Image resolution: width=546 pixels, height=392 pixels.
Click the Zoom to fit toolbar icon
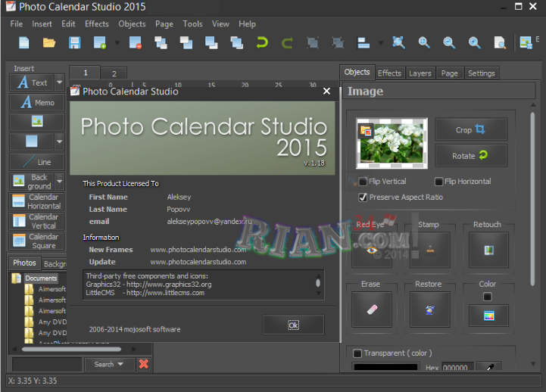[x=398, y=43]
